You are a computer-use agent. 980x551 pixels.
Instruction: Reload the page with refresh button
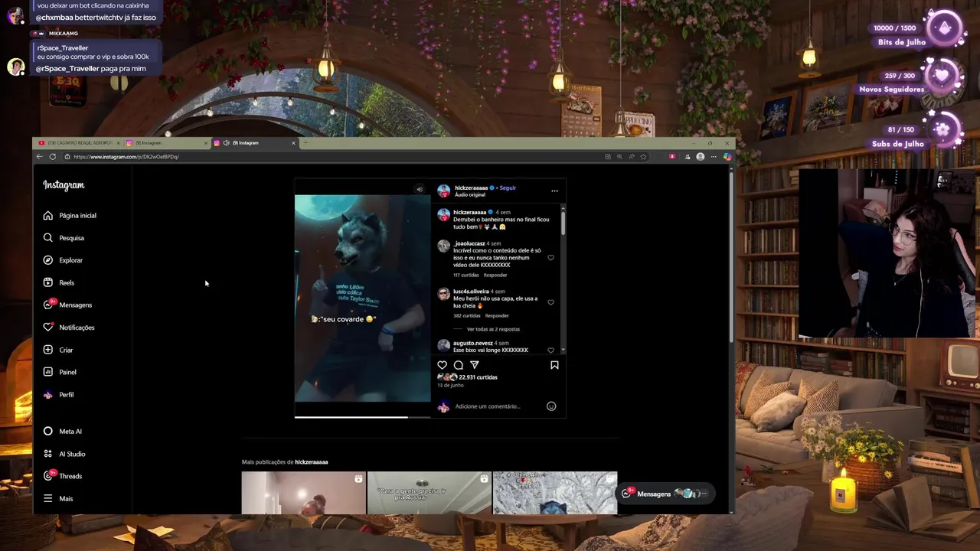click(x=53, y=157)
